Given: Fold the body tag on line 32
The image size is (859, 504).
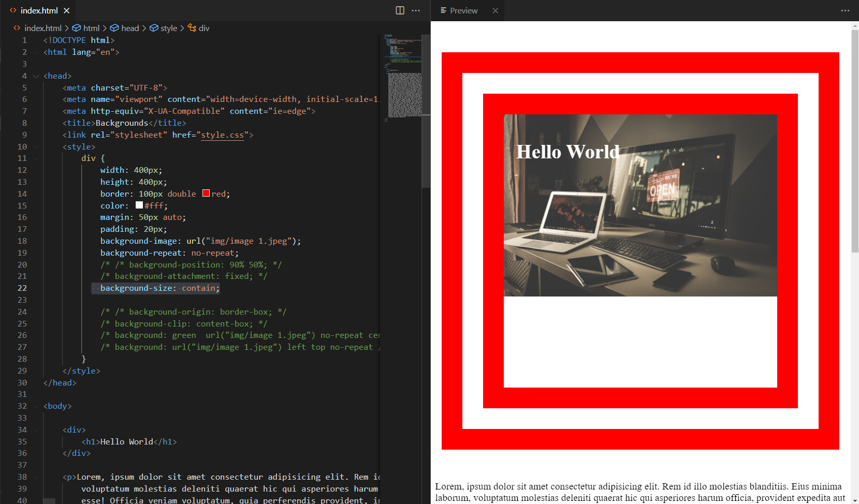Looking at the screenshot, I should [36, 406].
